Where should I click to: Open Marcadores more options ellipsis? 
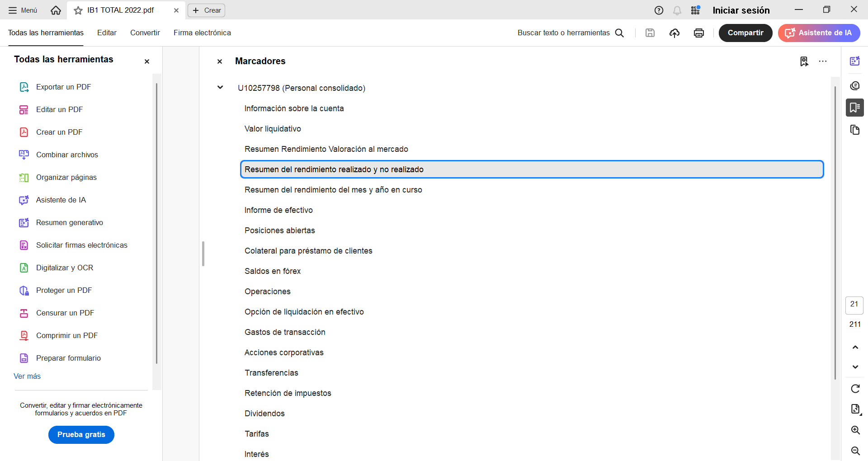tap(823, 61)
